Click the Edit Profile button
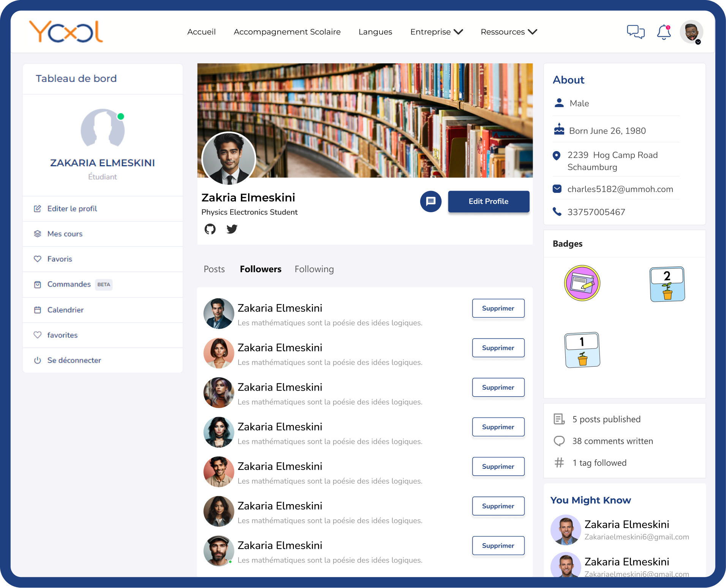 (488, 202)
